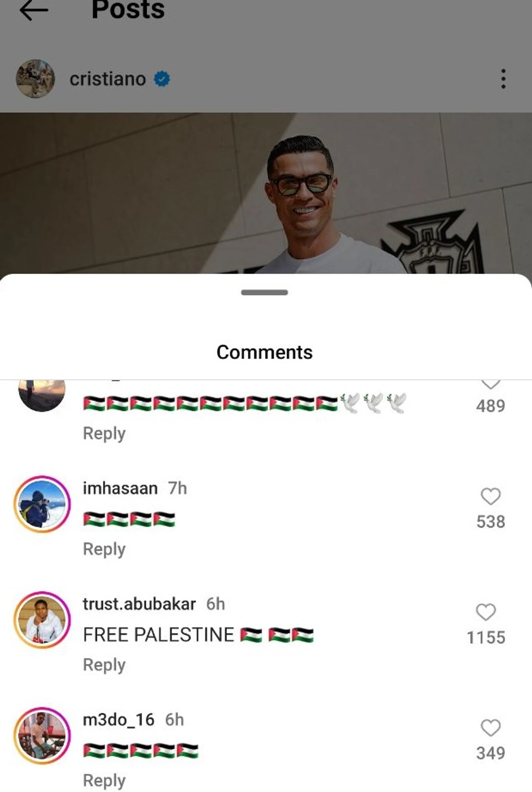Like m3do_16's comment with the heart
532x792 pixels.
490,728
